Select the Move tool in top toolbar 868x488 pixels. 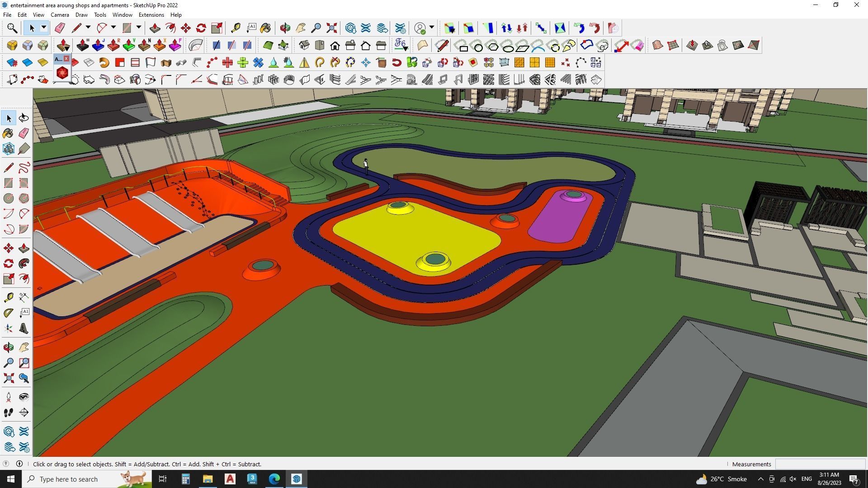(186, 28)
